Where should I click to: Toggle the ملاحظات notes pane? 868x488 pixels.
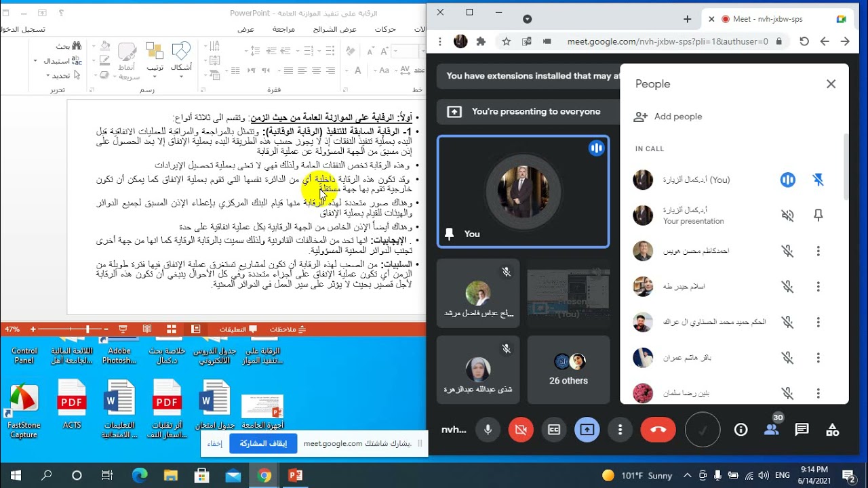pos(288,329)
